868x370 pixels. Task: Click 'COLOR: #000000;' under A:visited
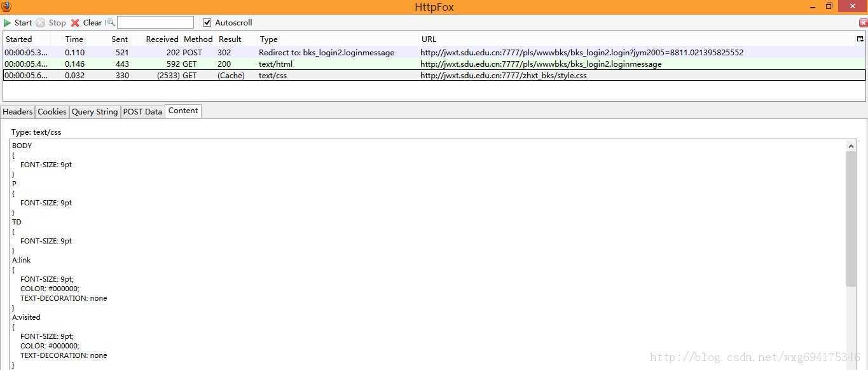tap(50, 346)
